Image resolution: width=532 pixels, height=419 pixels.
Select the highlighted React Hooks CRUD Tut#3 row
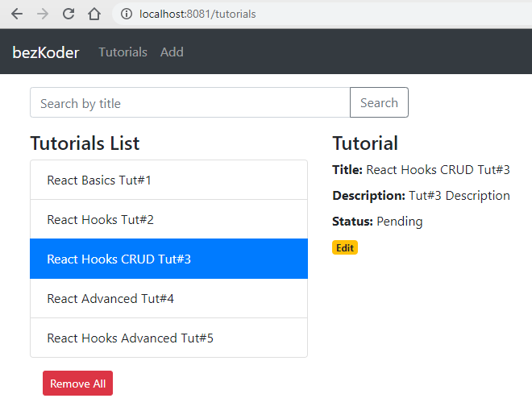coord(169,259)
